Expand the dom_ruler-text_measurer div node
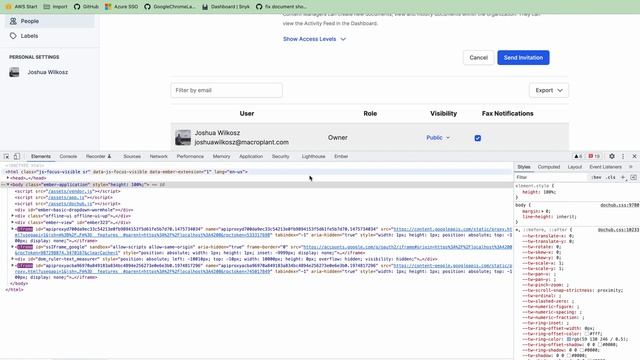Viewport: 640px width, 360px height. [x=13, y=259]
